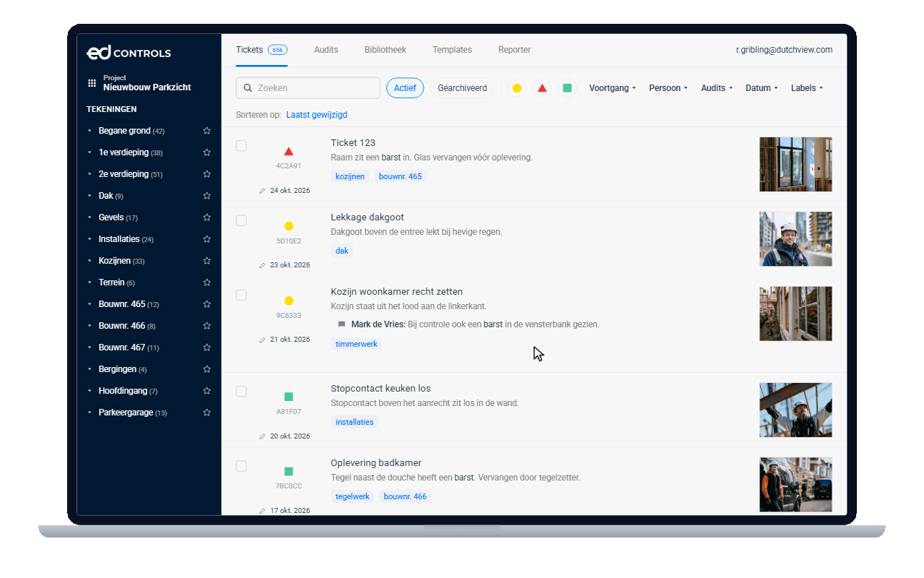Go to the Templates tab

tap(453, 50)
